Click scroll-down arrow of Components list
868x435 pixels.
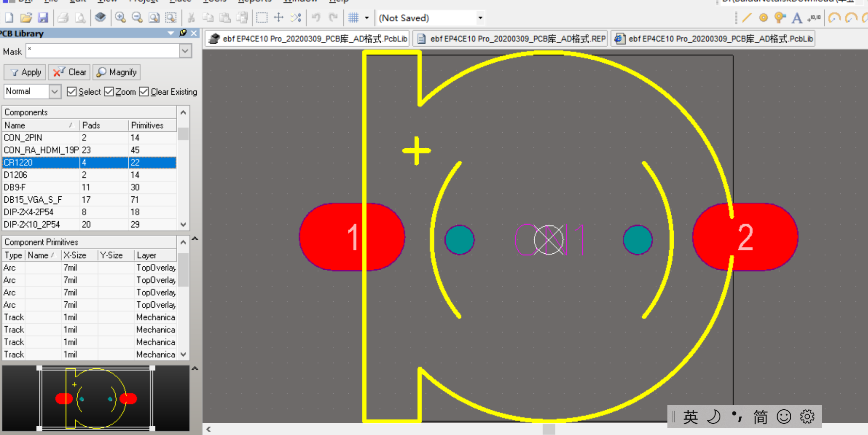click(183, 225)
